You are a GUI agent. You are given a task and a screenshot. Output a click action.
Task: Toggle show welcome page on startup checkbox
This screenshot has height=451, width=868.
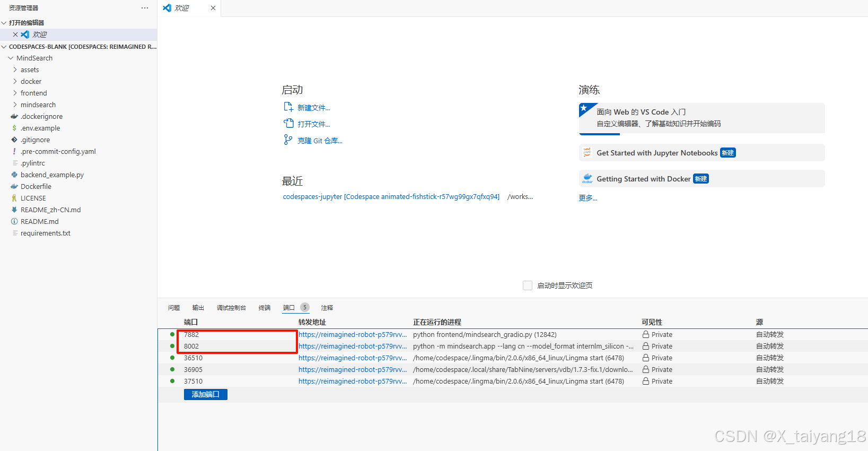[x=528, y=285]
